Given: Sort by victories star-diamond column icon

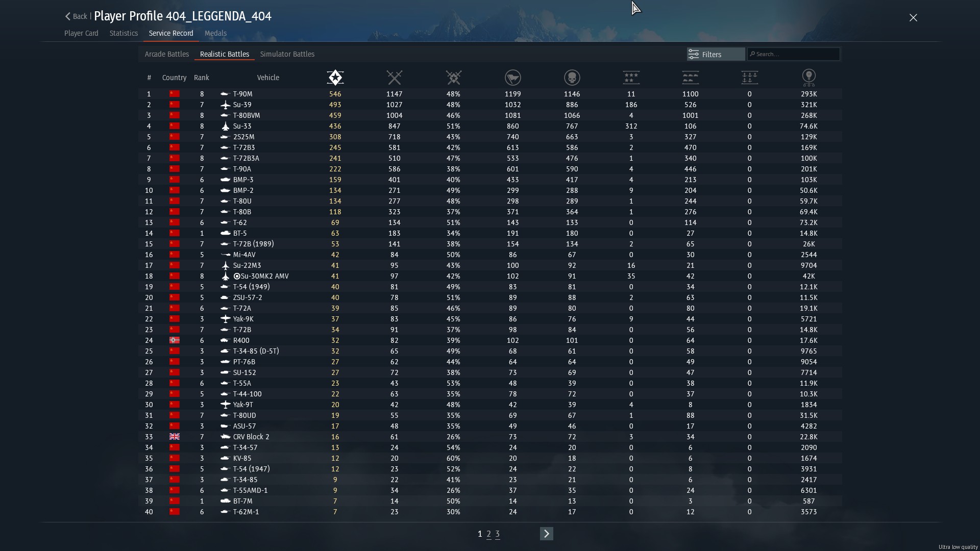Looking at the screenshot, I should click(335, 78).
